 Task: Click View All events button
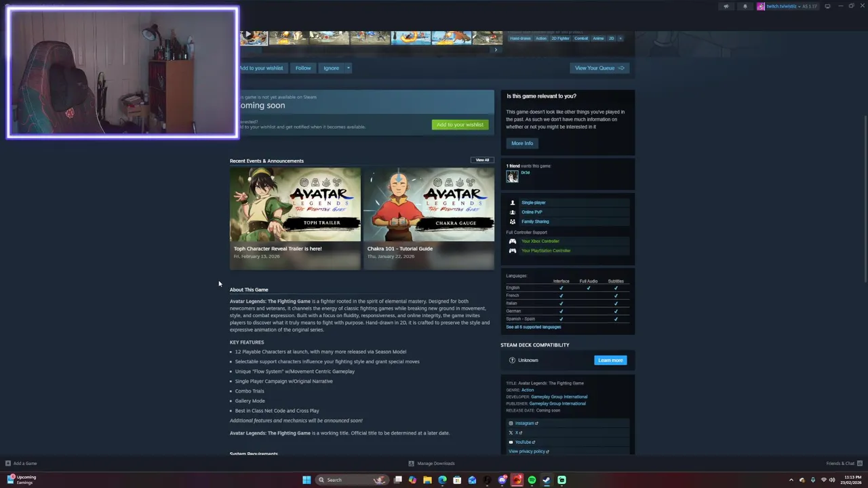pos(482,160)
